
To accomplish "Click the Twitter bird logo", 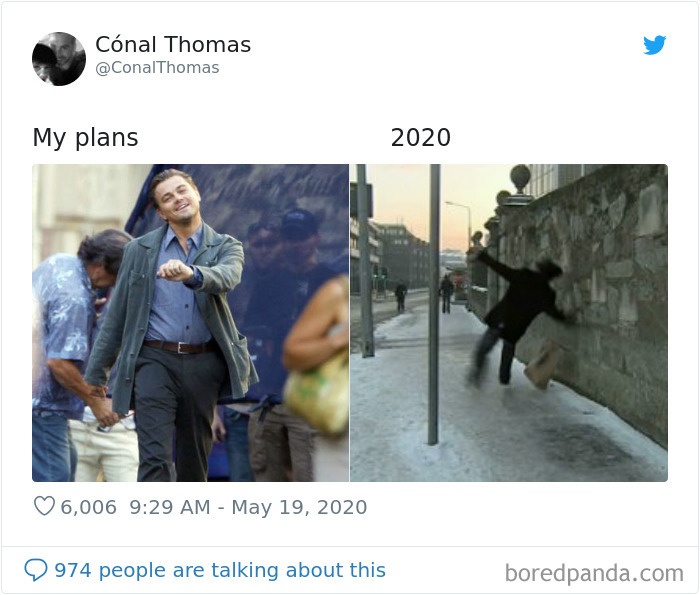I will [x=655, y=45].
